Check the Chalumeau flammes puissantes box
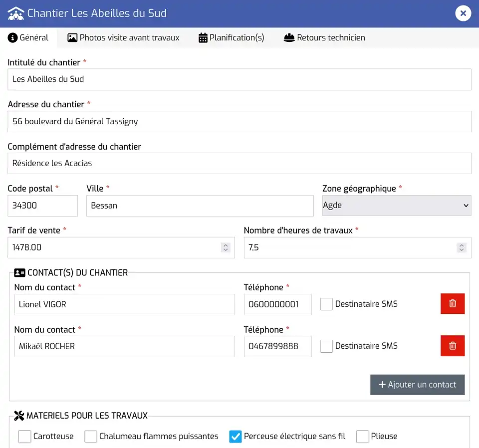The height and width of the screenshot is (448, 479). point(90,437)
